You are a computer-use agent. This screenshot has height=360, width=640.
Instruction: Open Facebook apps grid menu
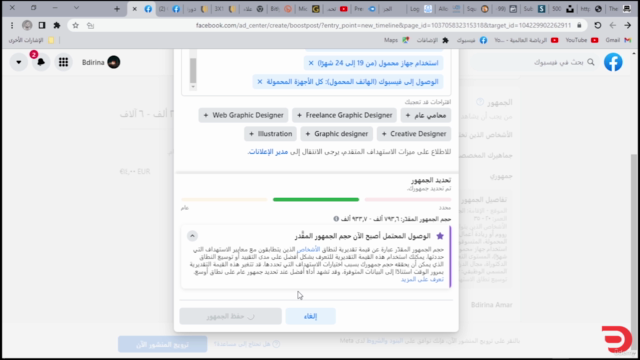tap(63, 62)
